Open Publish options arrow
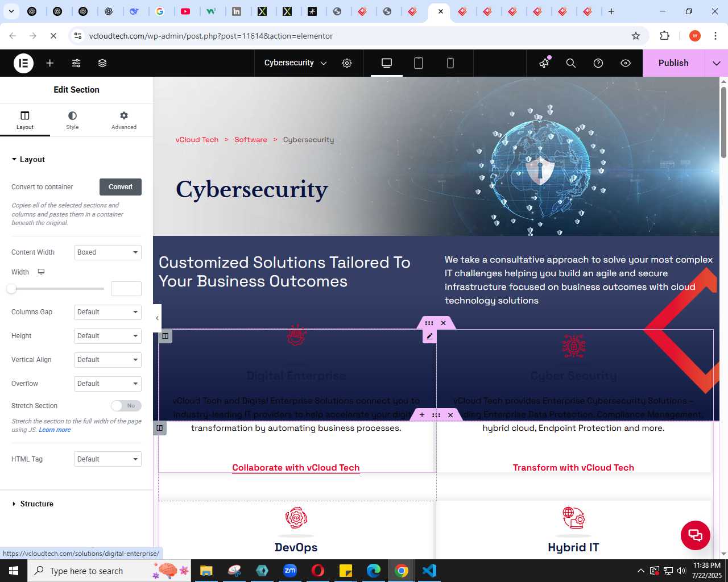728x582 pixels. coord(716,63)
